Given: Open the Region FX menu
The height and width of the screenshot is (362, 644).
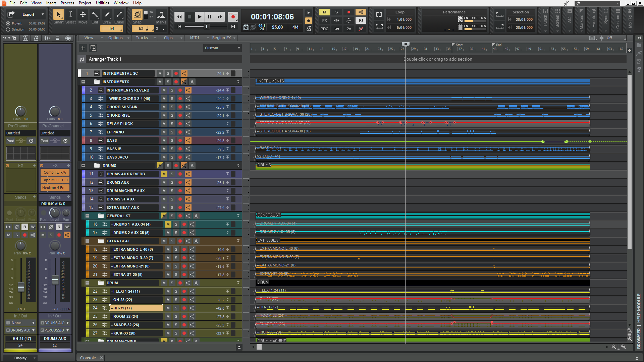Looking at the screenshot, I should (223, 38).
